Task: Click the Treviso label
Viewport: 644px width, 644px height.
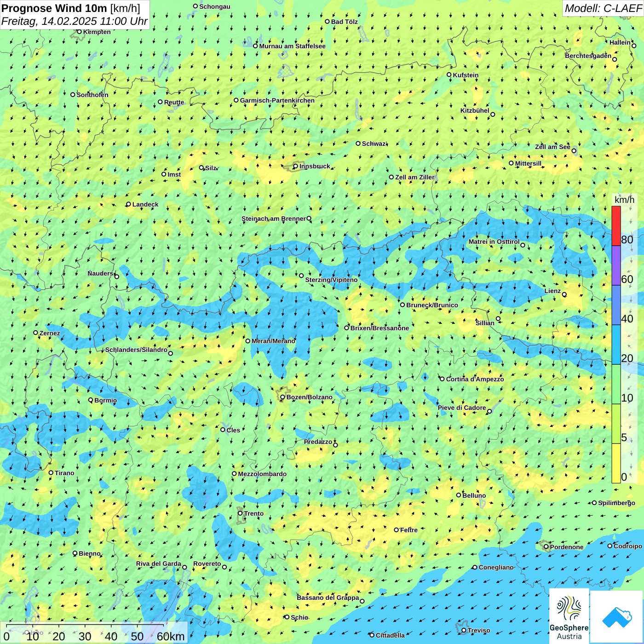Action: 479,630
